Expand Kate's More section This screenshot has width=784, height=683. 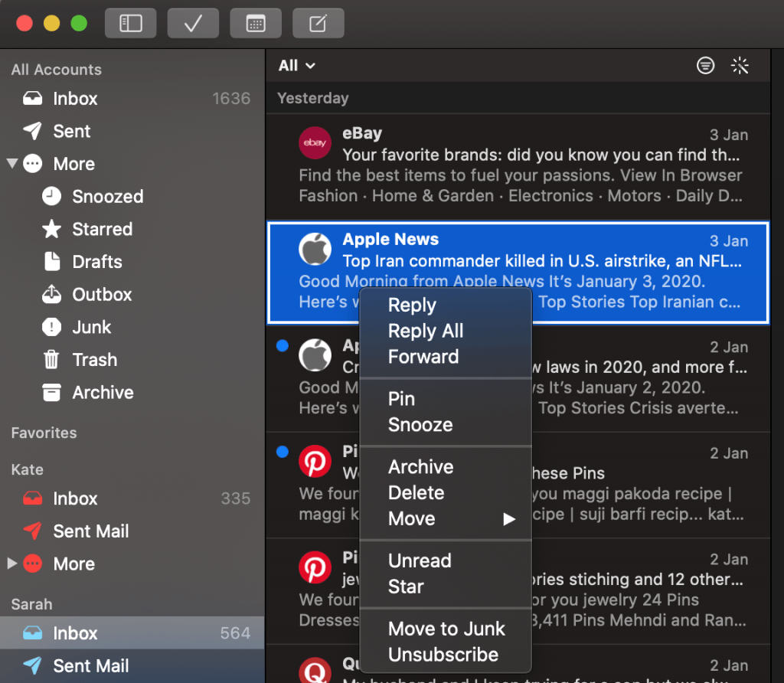[12, 564]
